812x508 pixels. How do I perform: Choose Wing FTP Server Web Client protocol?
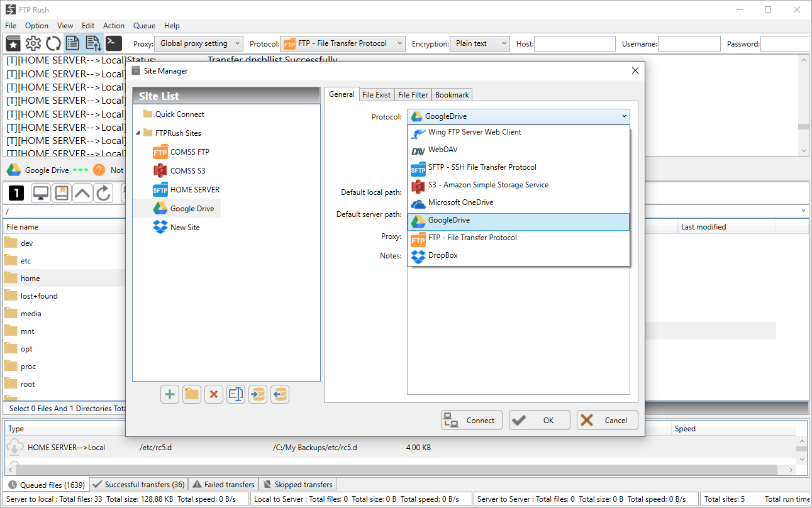518,132
